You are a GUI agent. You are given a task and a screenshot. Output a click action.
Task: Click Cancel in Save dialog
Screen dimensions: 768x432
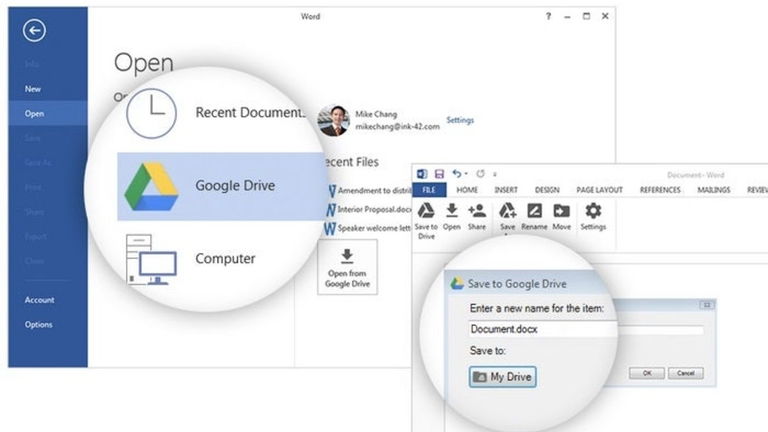[686, 373]
